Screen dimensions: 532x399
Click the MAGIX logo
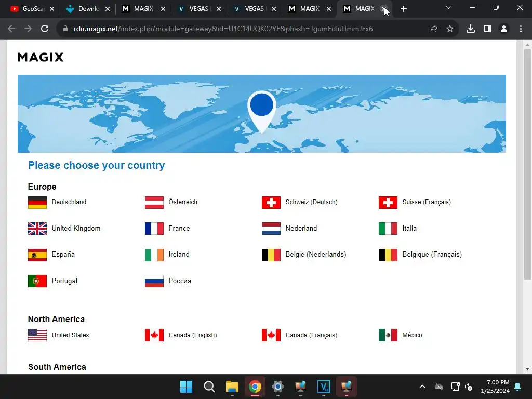coord(41,57)
